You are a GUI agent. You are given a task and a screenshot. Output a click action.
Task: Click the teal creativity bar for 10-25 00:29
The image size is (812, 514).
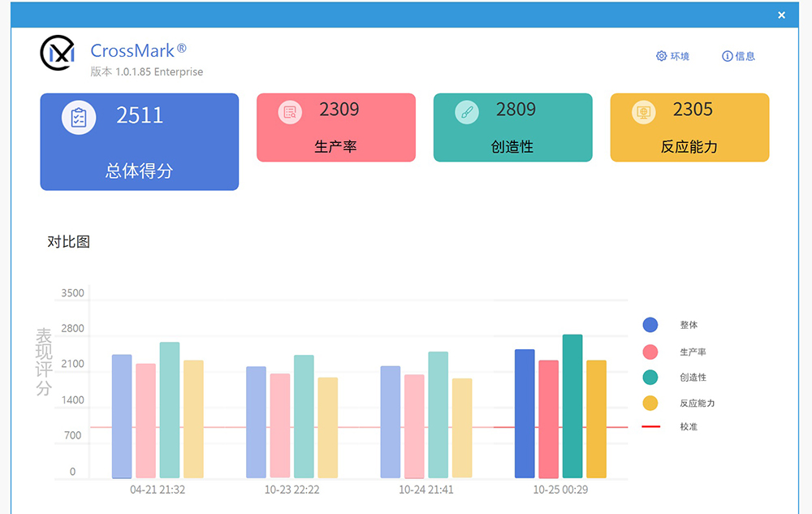click(x=572, y=406)
